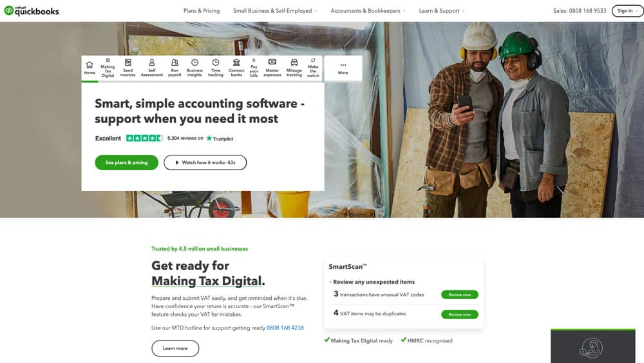This screenshot has width=644, height=363.
Task: Select the Run payroll icon
Action: coord(175,63)
